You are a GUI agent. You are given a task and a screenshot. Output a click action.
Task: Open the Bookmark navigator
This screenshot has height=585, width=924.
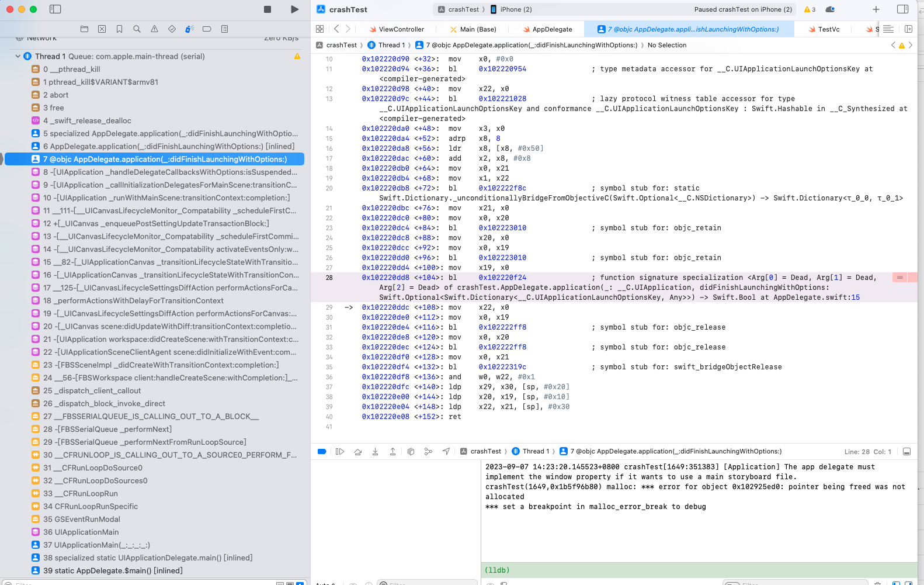[119, 29]
